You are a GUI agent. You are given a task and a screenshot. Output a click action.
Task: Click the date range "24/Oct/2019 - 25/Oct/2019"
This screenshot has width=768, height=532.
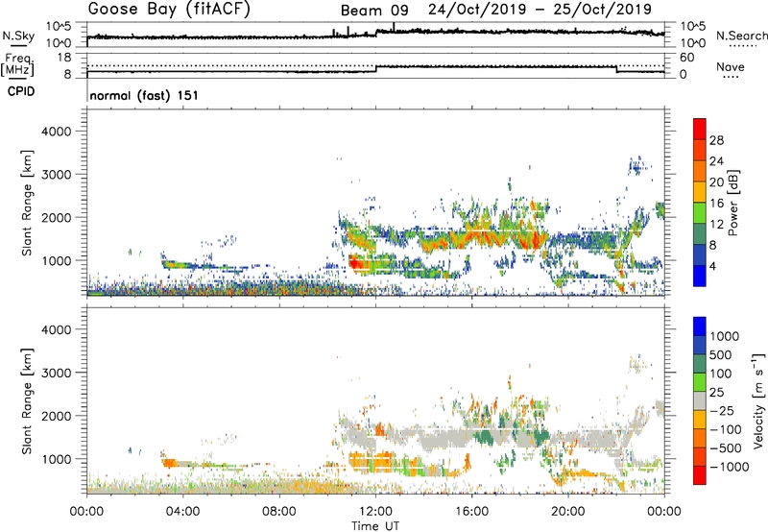point(540,10)
